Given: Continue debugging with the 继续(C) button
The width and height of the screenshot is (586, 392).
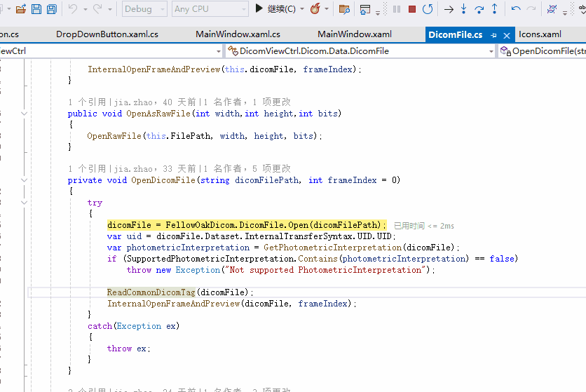Looking at the screenshot, I should point(275,8).
